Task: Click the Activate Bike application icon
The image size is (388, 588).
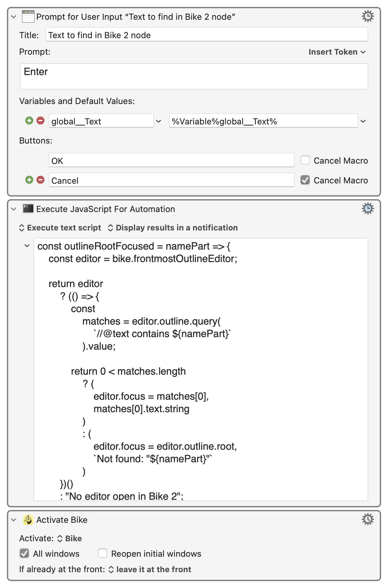Action: 28,520
